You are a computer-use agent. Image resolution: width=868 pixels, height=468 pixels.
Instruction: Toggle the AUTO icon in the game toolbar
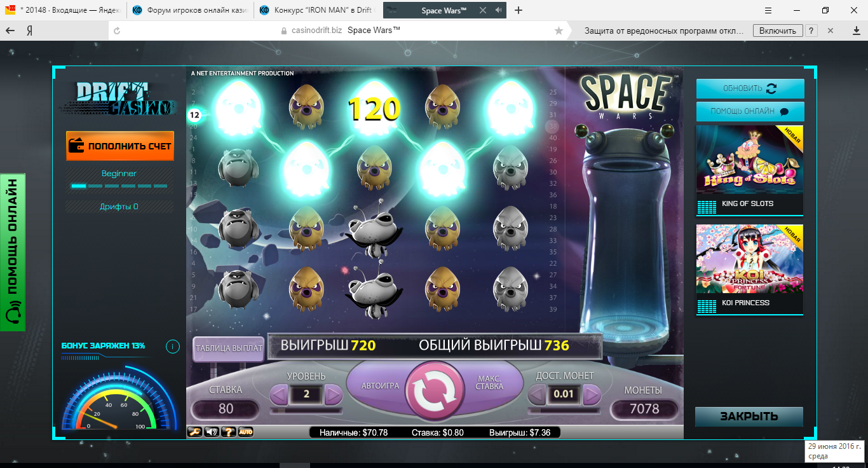click(246, 432)
